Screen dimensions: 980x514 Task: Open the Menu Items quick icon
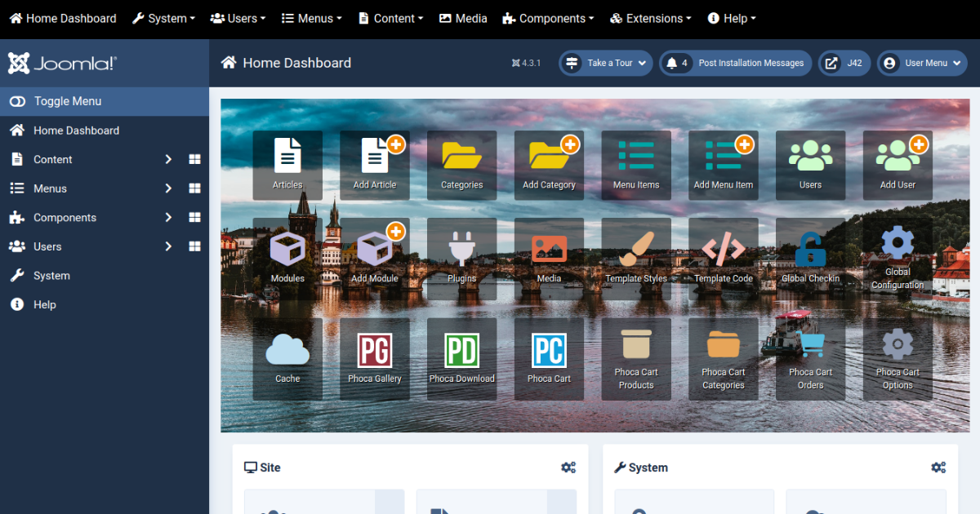pyautogui.click(x=636, y=166)
